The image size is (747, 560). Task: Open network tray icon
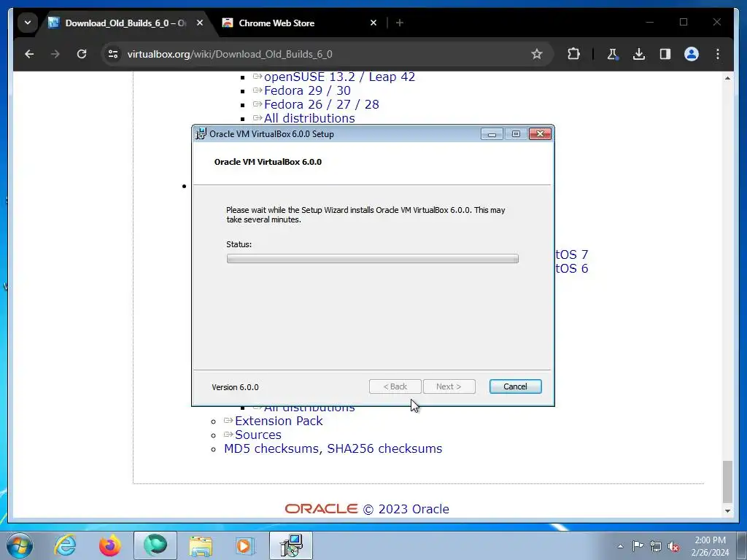656,546
